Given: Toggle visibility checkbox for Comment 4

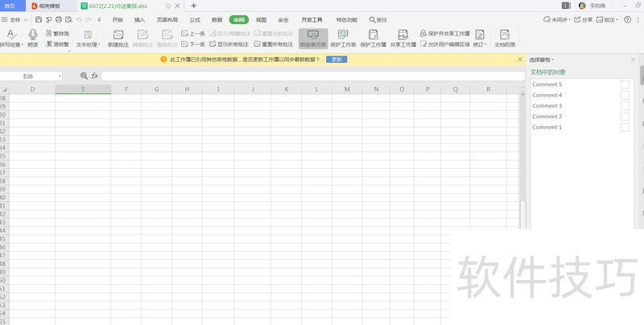Looking at the screenshot, I should click(x=625, y=95).
